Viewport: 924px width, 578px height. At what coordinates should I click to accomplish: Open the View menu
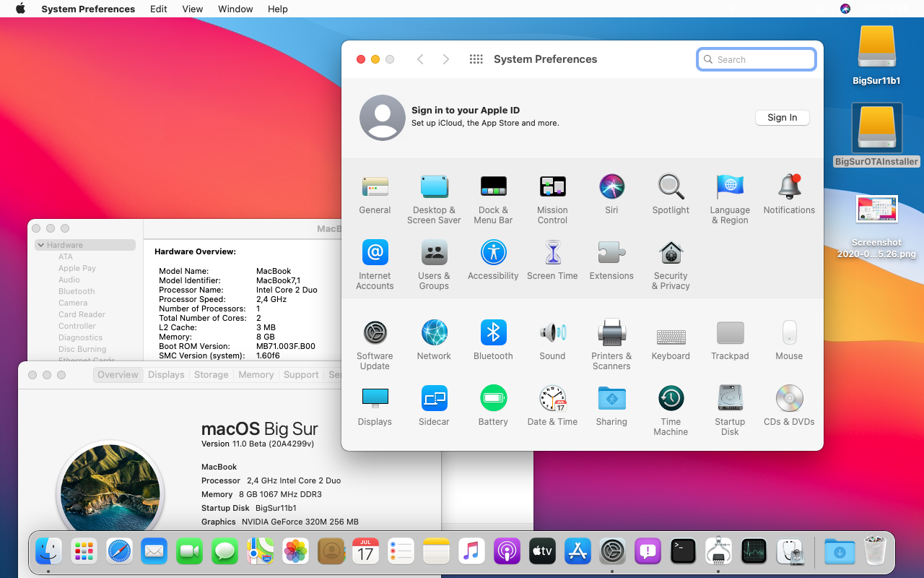click(193, 9)
